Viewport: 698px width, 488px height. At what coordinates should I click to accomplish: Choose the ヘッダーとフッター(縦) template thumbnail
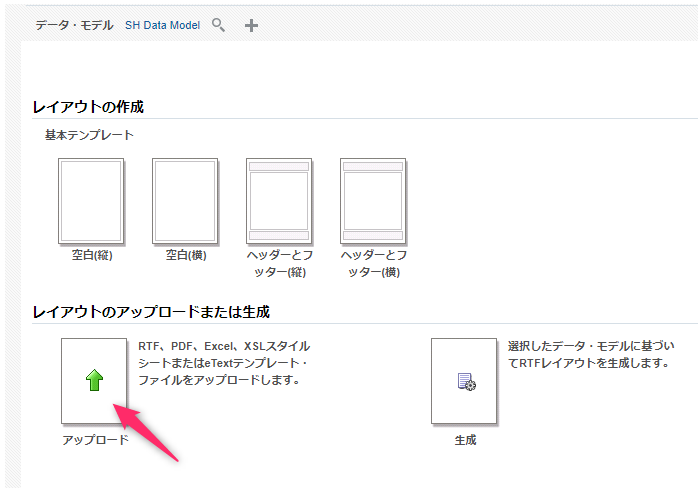pos(279,201)
